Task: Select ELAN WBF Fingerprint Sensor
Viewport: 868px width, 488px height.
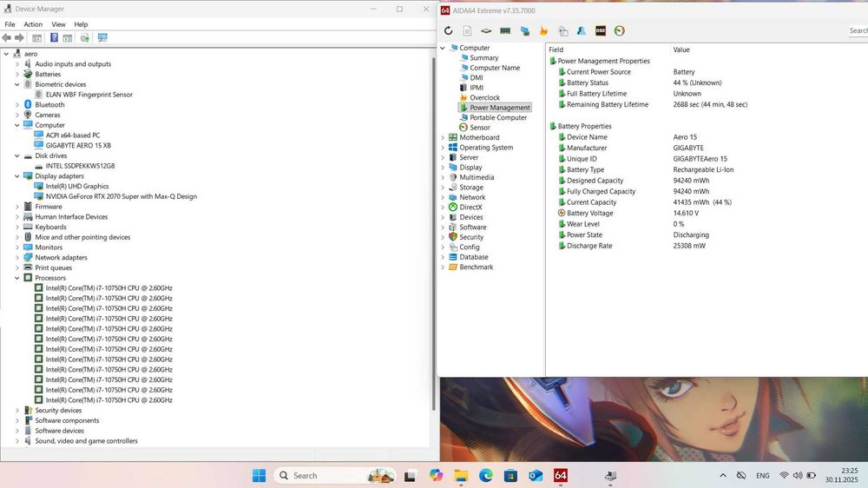Action: tap(89, 95)
